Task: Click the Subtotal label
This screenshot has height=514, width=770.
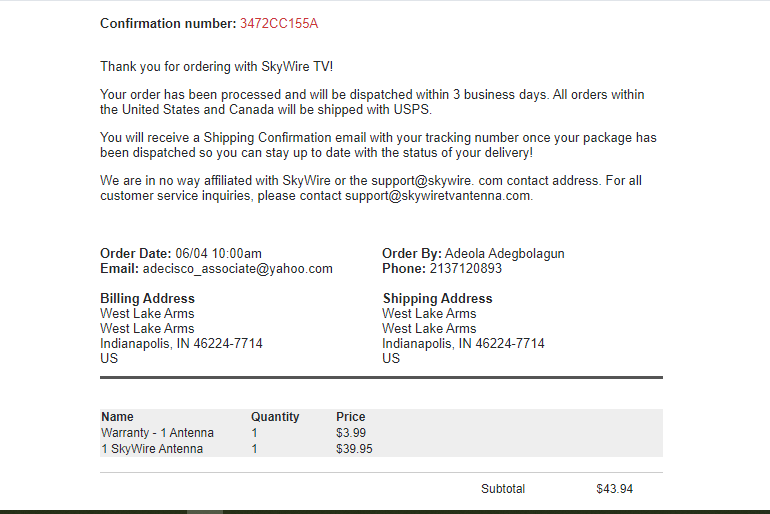Action: pyautogui.click(x=503, y=489)
